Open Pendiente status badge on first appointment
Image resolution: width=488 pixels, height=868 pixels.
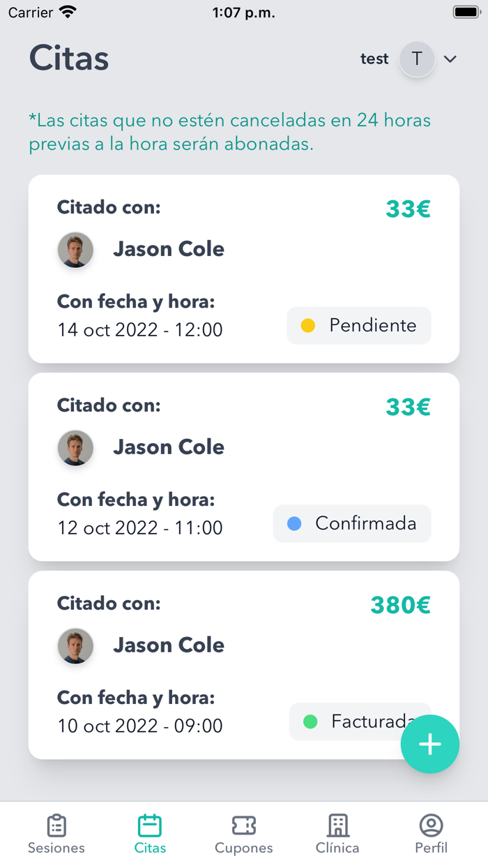point(358,325)
